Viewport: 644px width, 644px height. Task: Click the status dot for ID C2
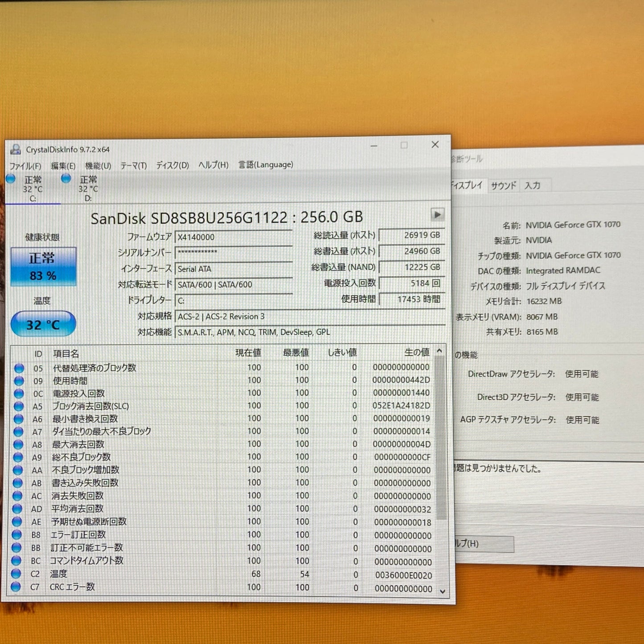point(16,574)
